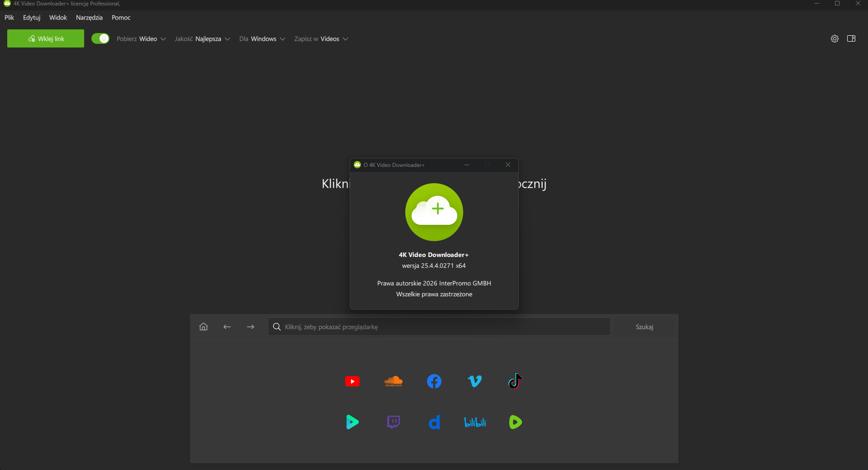The image size is (868, 470).
Task: Open the Narzędzia menu
Action: [x=89, y=18]
